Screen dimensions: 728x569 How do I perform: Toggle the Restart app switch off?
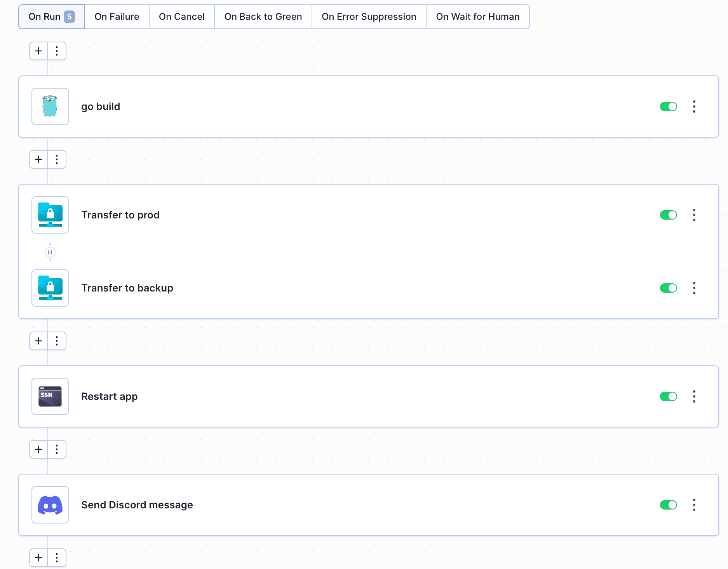tap(668, 396)
